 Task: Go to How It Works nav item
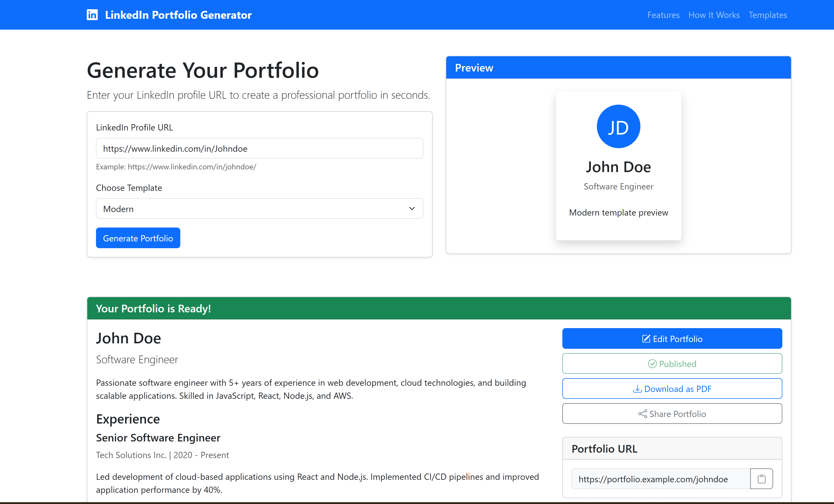click(714, 15)
